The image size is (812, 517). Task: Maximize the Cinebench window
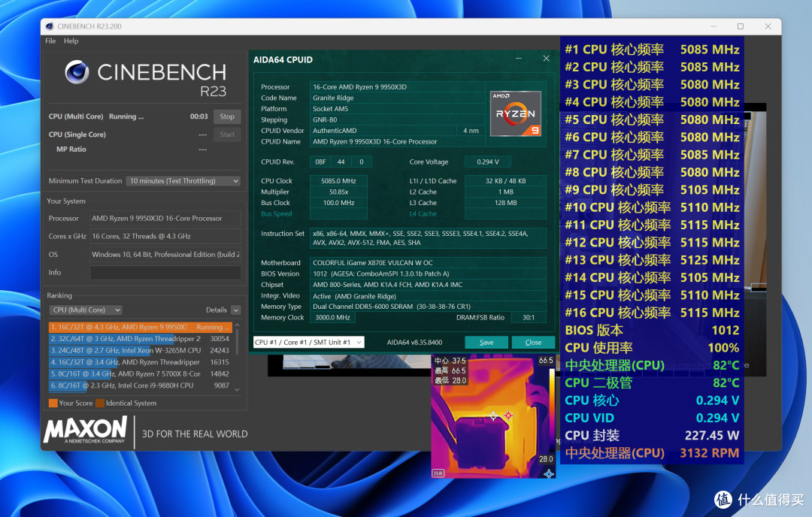click(x=741, y=26)
